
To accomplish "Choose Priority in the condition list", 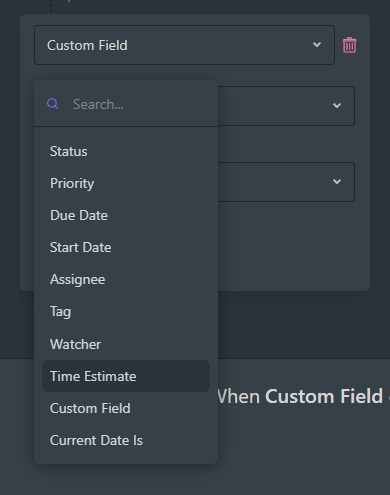I will (x=126, y=183).
